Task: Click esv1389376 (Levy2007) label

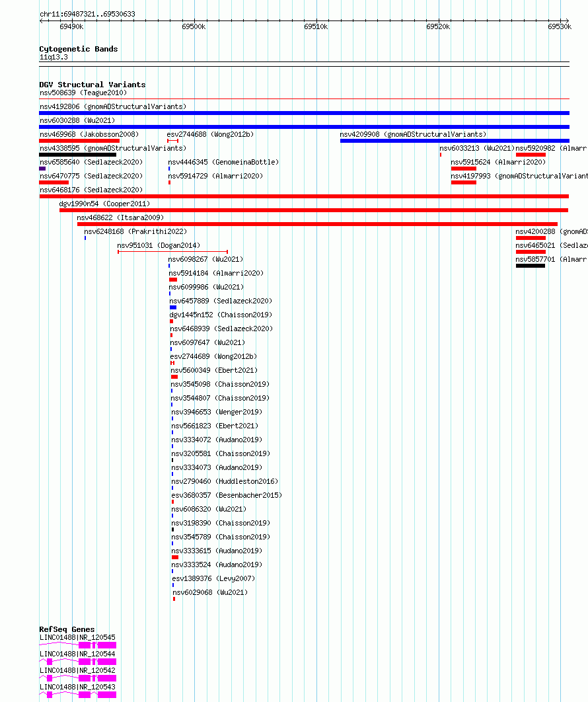Action: click(x=213, y=578)
